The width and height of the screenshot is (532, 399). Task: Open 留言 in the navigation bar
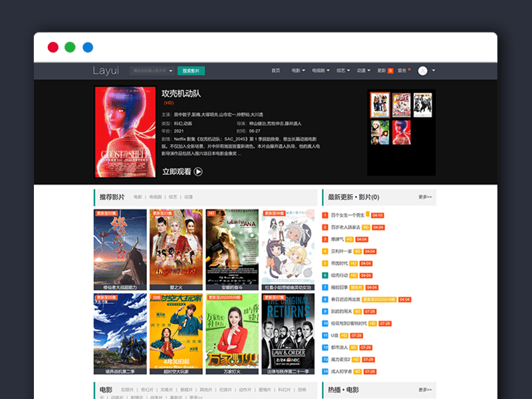click(402, 70)
